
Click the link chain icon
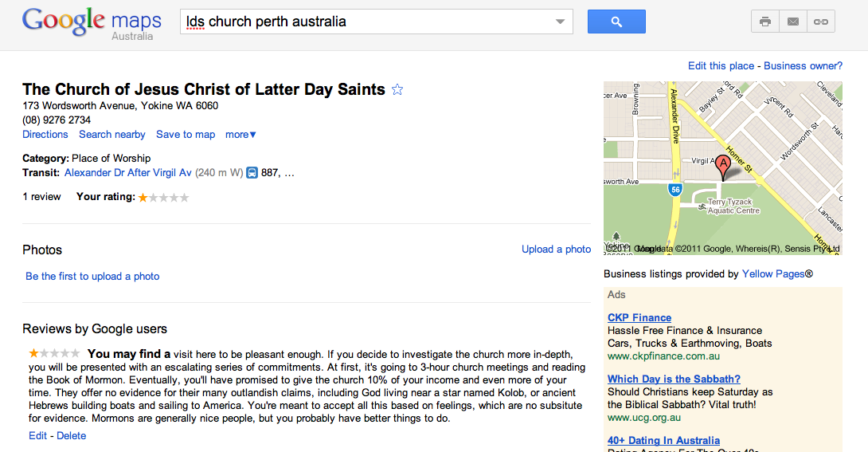pyautogui.click(x=820, y=22)
